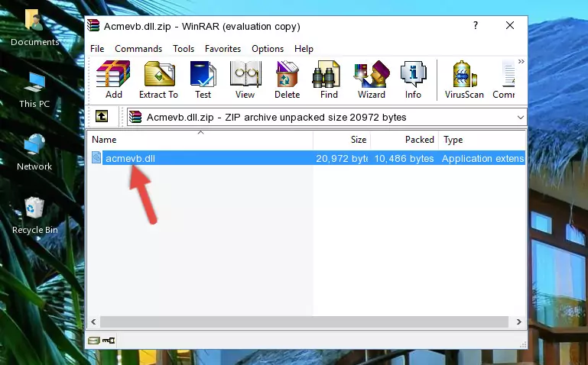Click the horizontal scrollbar track

304,321
